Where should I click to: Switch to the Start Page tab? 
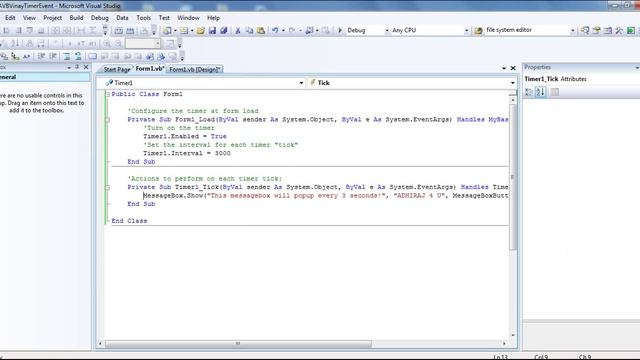coord(116,69)
